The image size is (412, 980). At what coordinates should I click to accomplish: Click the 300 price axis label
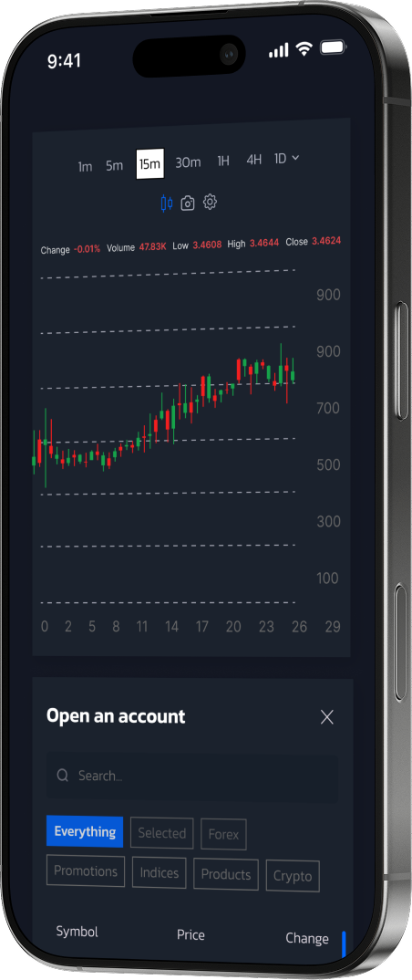coord(328,521)
